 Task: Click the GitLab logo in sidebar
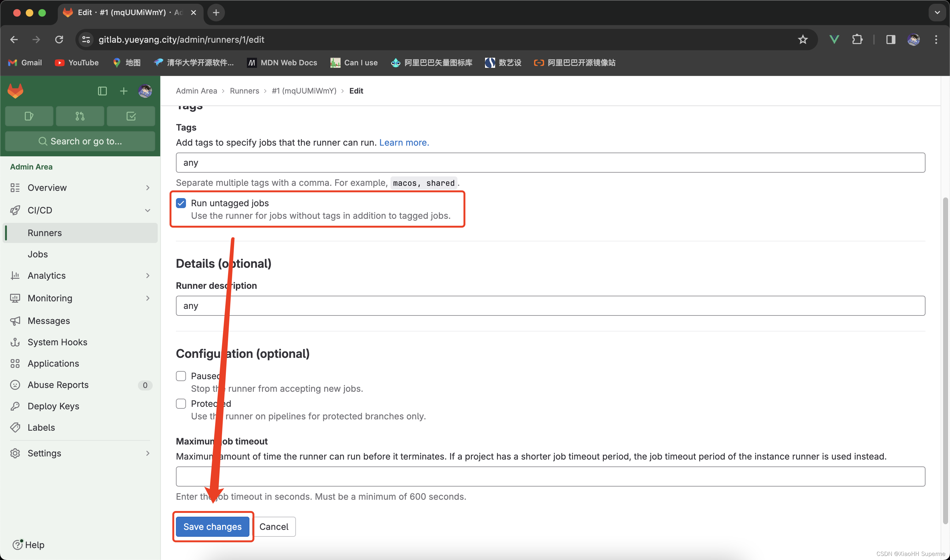click(15, 91)
